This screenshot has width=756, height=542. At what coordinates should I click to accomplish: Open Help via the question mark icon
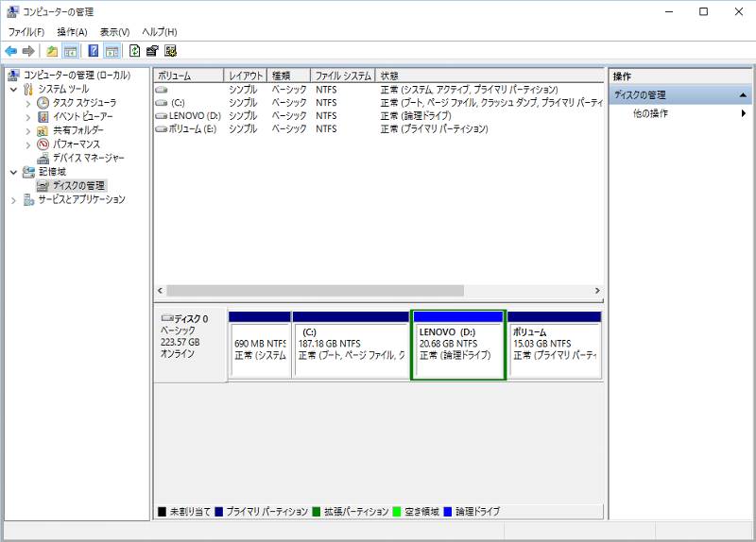94,51
